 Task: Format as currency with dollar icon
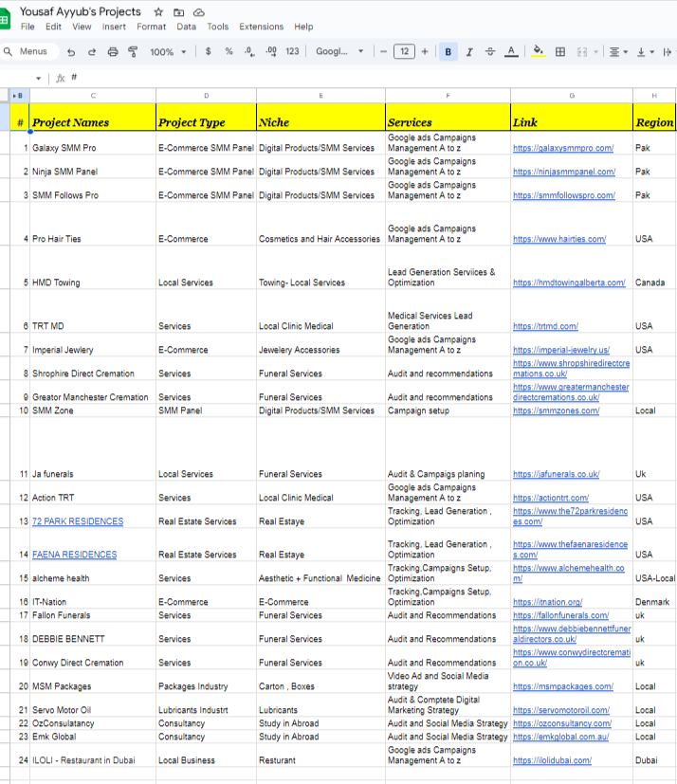coord(208,51)
